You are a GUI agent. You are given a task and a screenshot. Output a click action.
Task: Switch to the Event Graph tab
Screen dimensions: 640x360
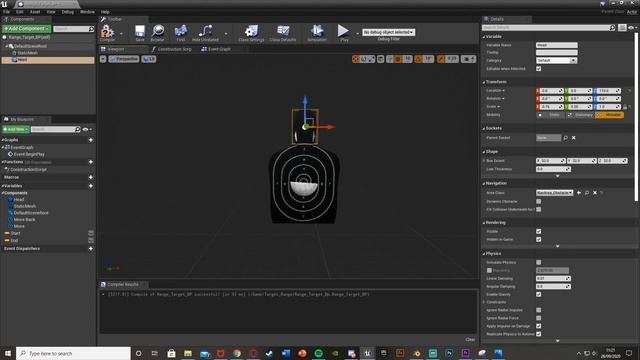216,49
